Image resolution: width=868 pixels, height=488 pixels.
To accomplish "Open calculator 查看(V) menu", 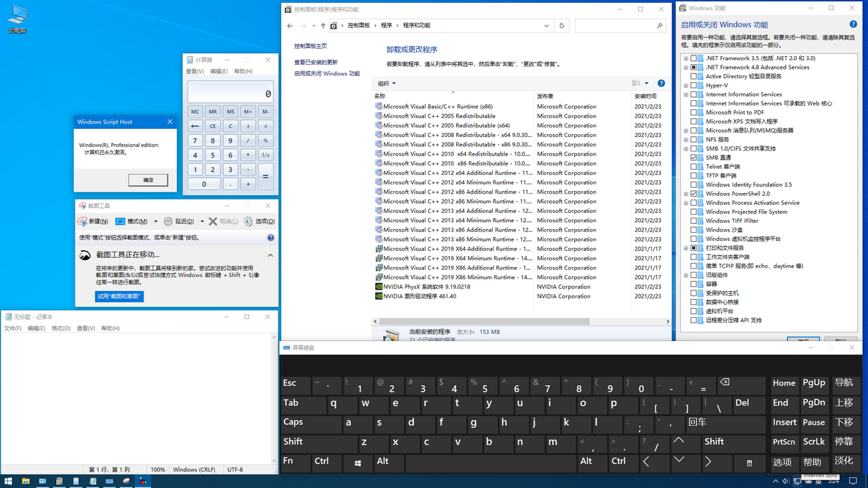I will coord(195,71).
